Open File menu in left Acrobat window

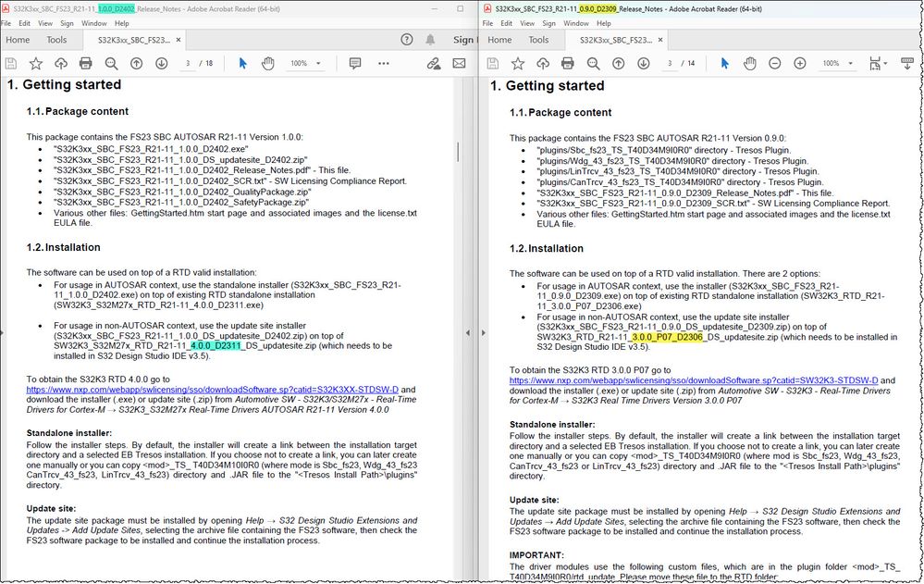click(6, 23)
